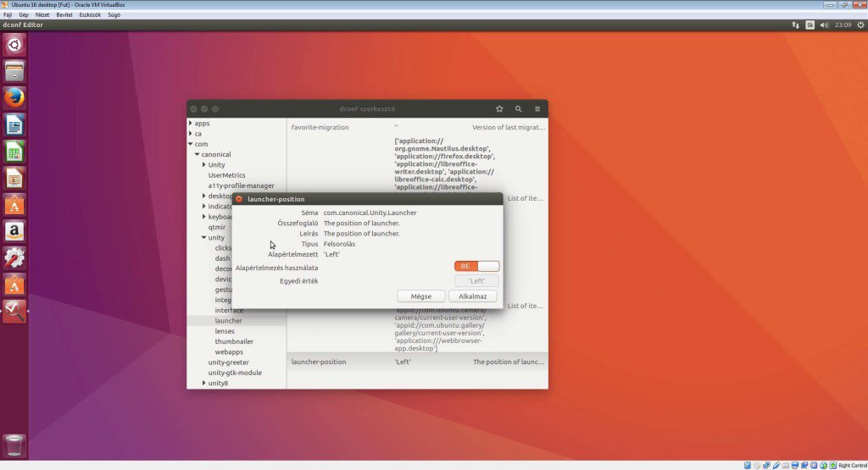Image resolution: width=868 pixels, height=470 pixels.
Task: Open the Trash from launcher
Action: tap(14, 445)
